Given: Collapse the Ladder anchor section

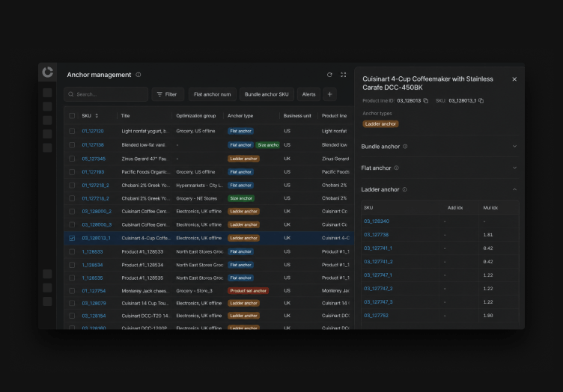Looking at the screenshot, I should 514,189.
